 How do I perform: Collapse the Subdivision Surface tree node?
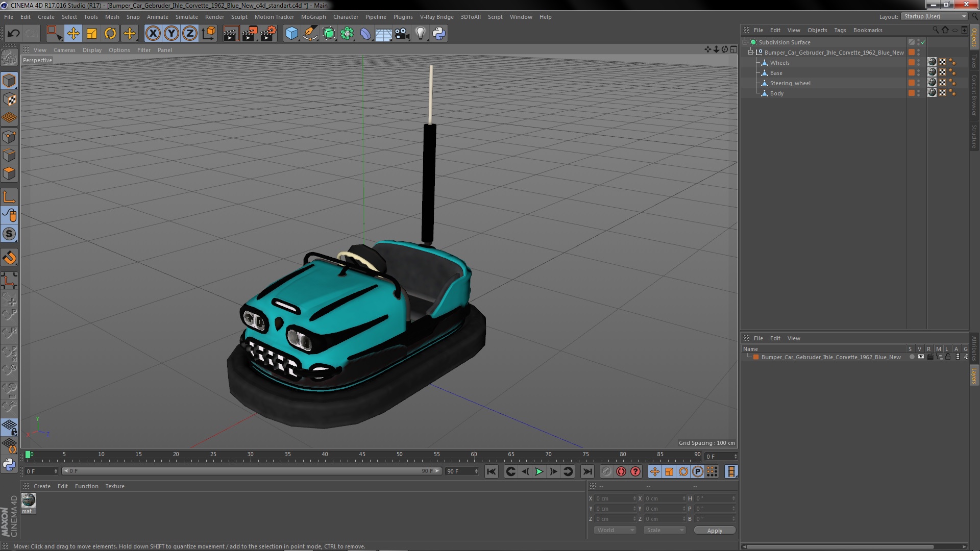[745, 42]
